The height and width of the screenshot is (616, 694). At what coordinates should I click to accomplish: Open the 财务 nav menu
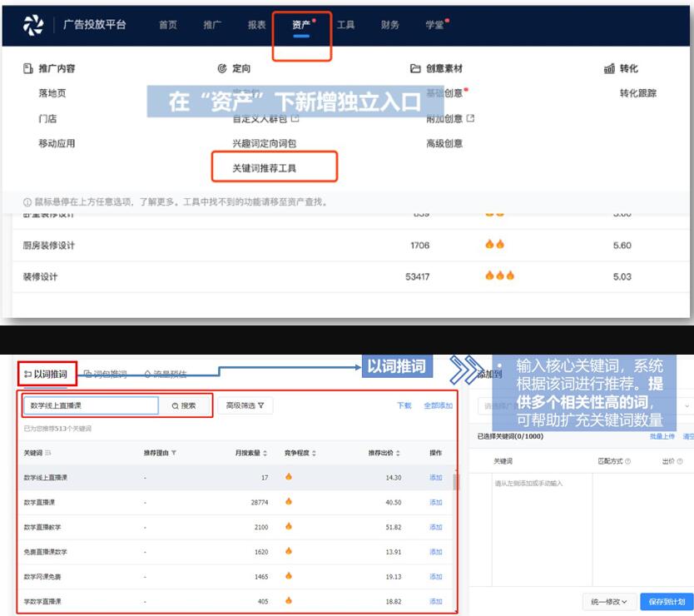pos(390,25)
